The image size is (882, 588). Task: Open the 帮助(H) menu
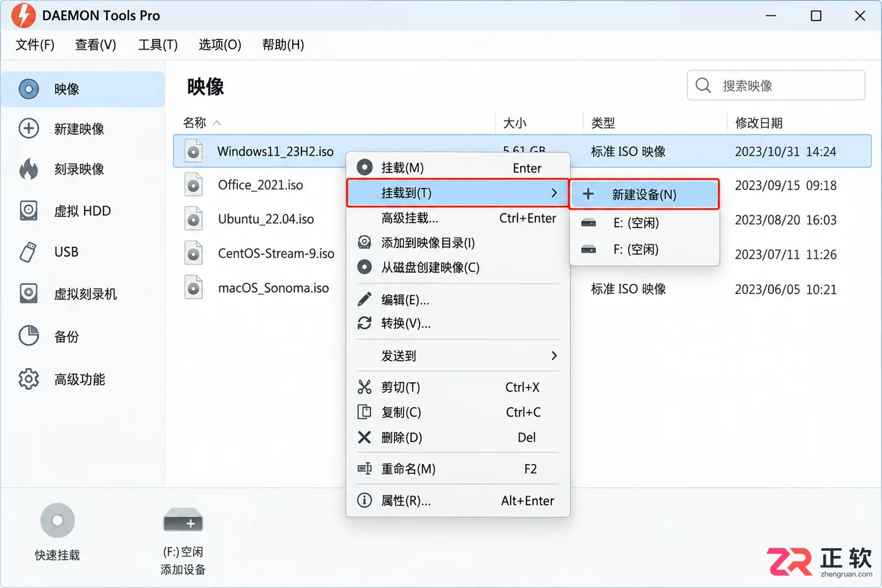(283, 45)
